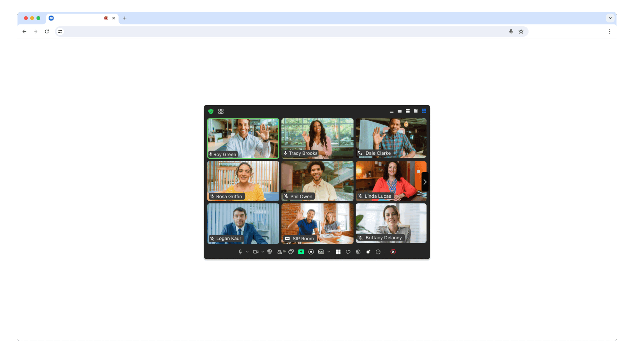Toggle Phil Owen's muted microphone
The image size is (634, 364).
287,196
